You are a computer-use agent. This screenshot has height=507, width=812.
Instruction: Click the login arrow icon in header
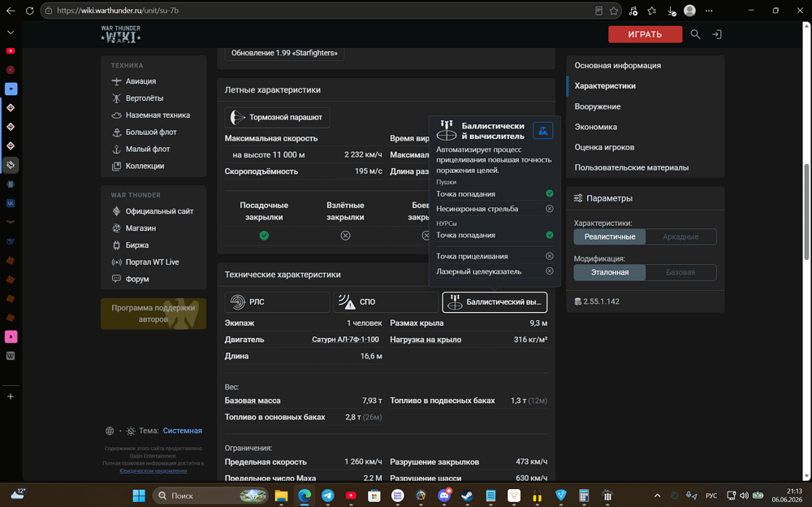coord(717,34)
